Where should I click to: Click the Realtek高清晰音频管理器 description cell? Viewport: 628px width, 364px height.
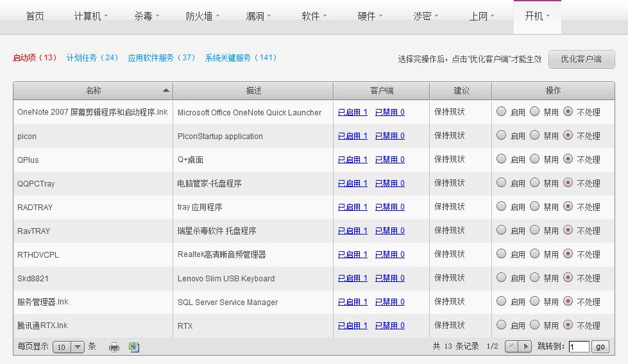click(x=253, y=254)
